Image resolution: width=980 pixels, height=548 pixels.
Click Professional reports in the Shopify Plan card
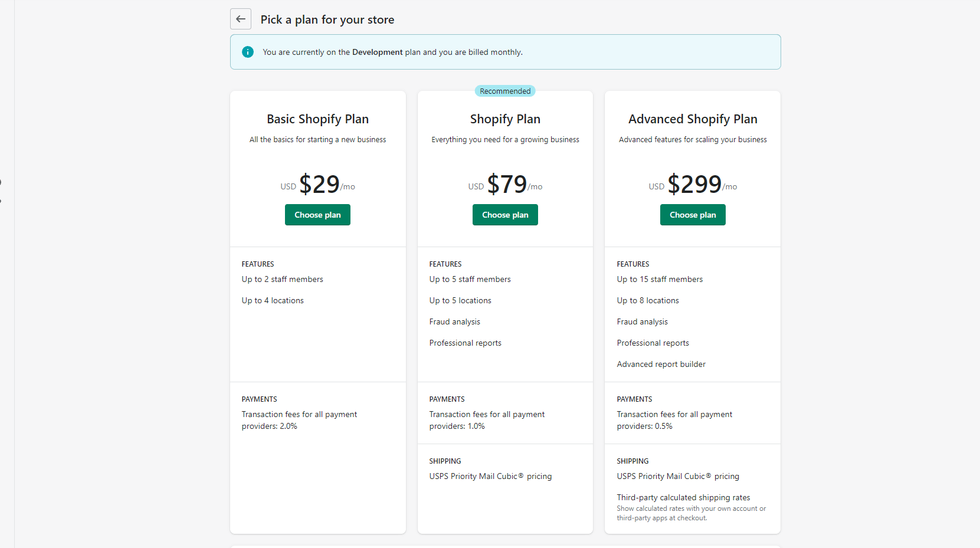(465, 343)
